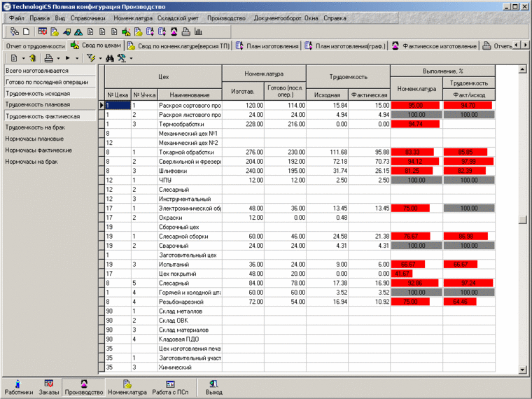The image size is (532, 399).
Task: Click the Фактическая column header
Action: [x=369, y=95]
